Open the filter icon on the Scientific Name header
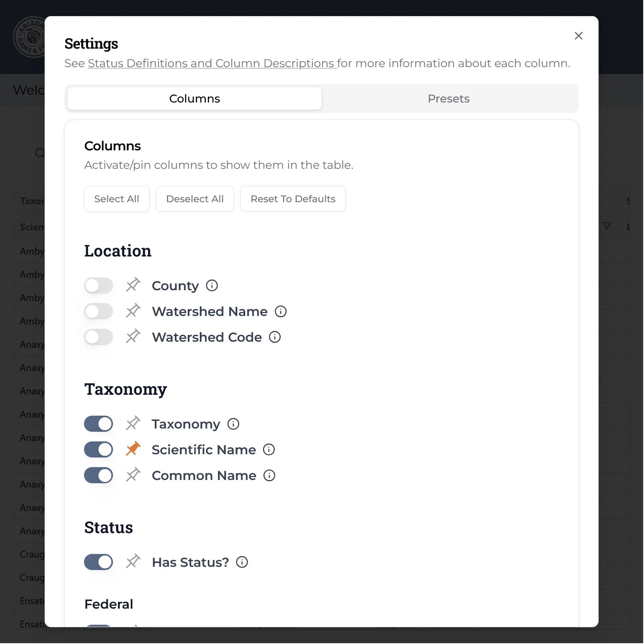Viewport: 644px width, 644px height. pyautogui.click(x=607, y=226)
